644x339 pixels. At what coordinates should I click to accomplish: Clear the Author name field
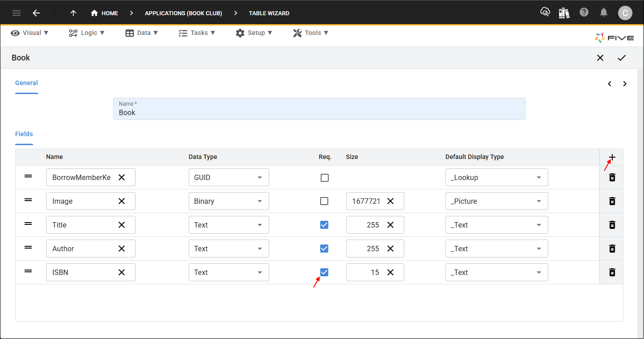122,249
